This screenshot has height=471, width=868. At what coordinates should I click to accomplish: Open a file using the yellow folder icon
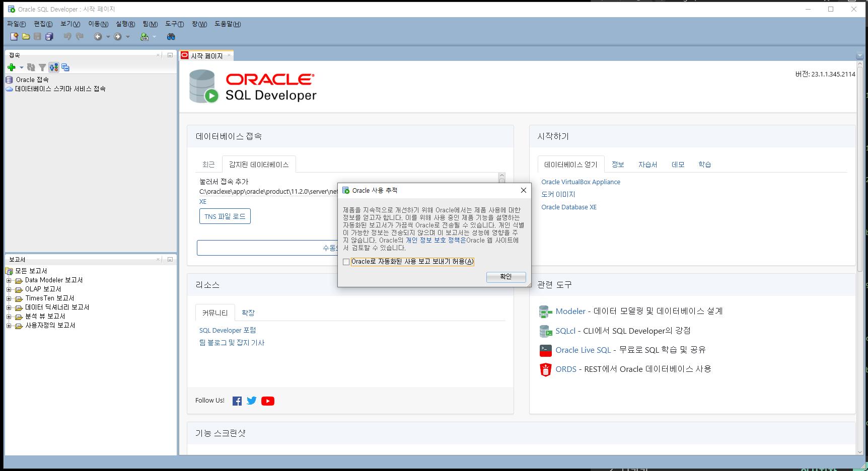[x=26, y=37]
